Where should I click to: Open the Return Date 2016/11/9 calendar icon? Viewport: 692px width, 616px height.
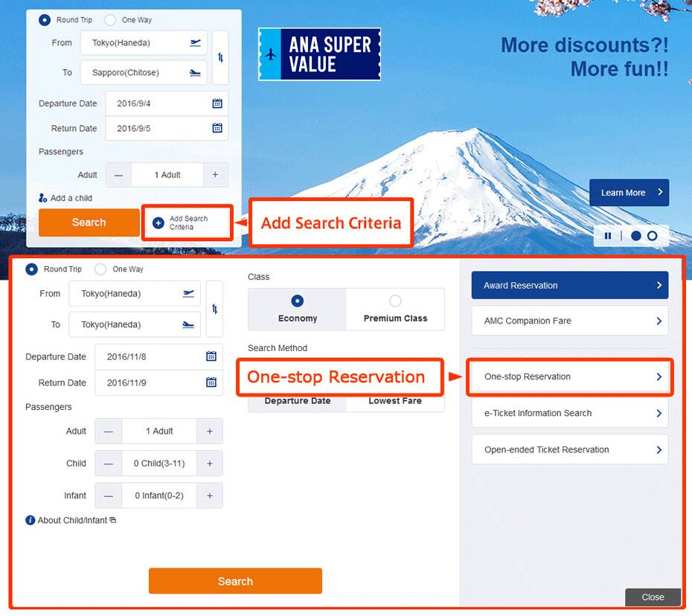click(x=211, y=382)
